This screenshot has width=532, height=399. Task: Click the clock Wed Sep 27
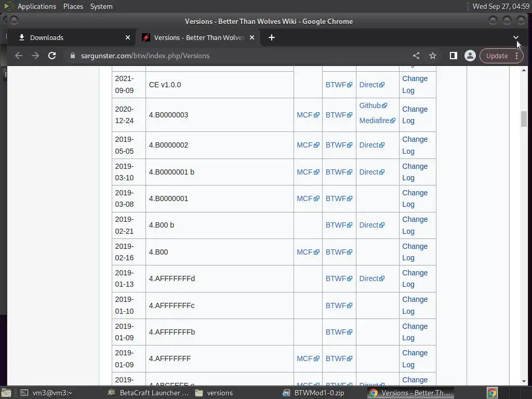501,6
